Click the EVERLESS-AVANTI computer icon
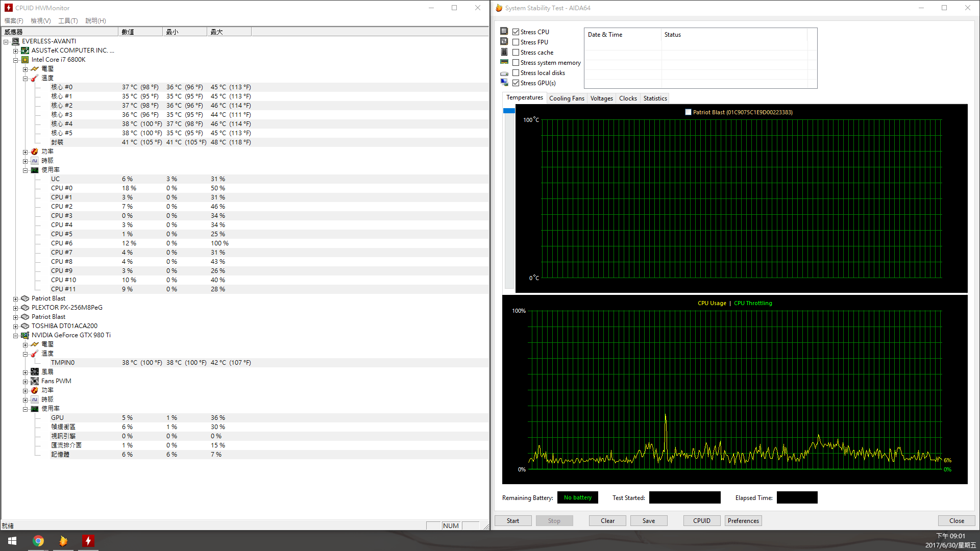 pyautogui.click(x=16, y=41)
